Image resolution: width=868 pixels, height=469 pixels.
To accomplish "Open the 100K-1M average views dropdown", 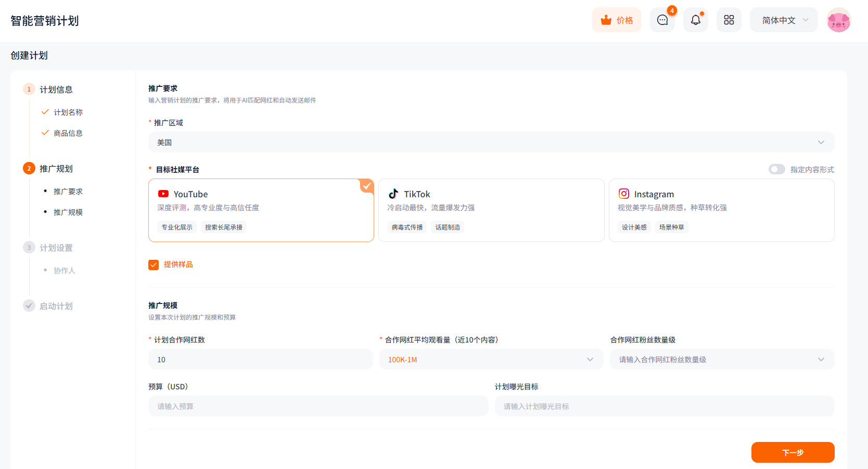I will pyautogui.click(x=491, y=360).
